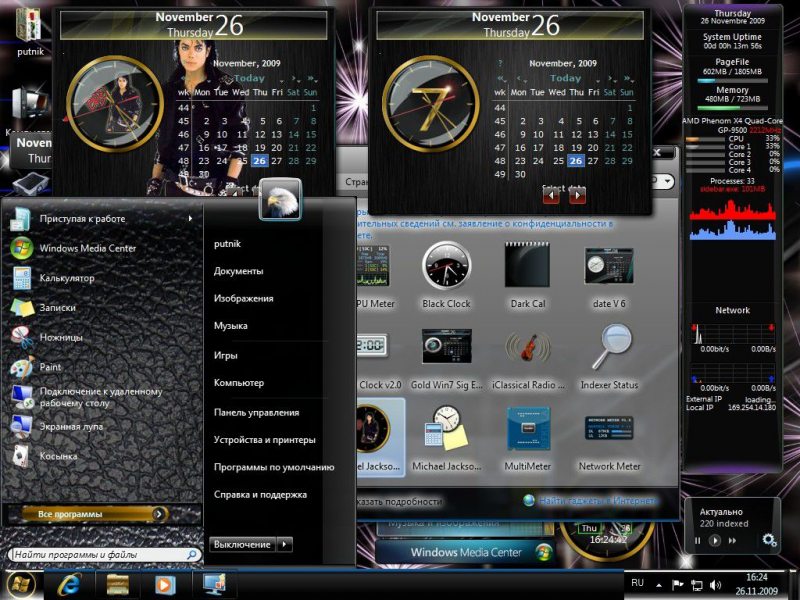This screenshot has width=800, height=600.
Task: Open Indexer gadget settings gear
Action: [769, 540]
